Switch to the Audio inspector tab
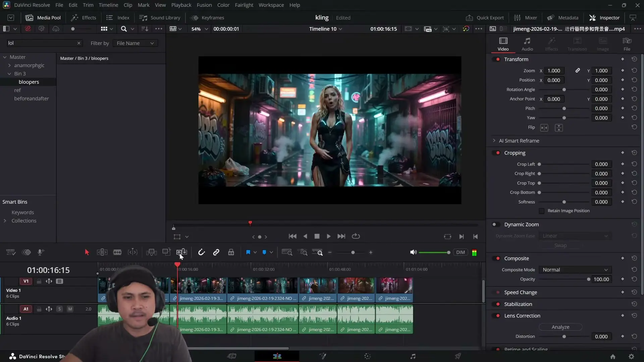Image resolution: width=644 pixels, height=362 pixels. coord(527,44)
